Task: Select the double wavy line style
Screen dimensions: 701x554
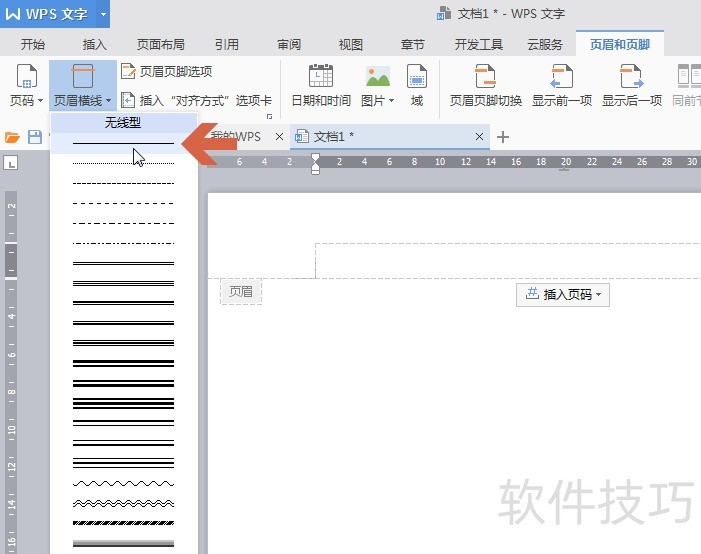Action: click(123, 503)
